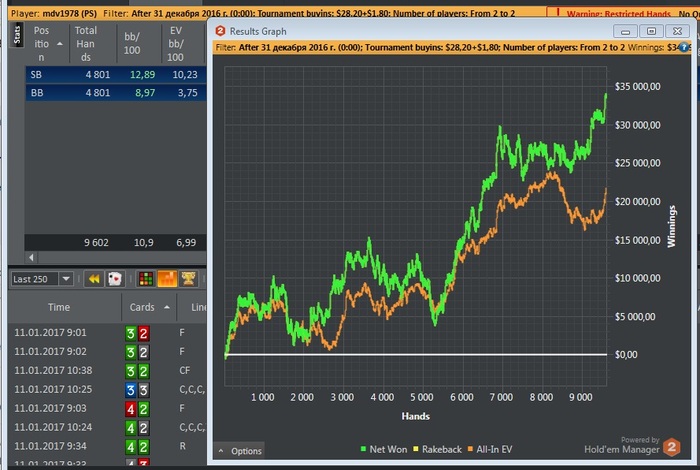Open the colored hand grid view icon

pos(146,279)
